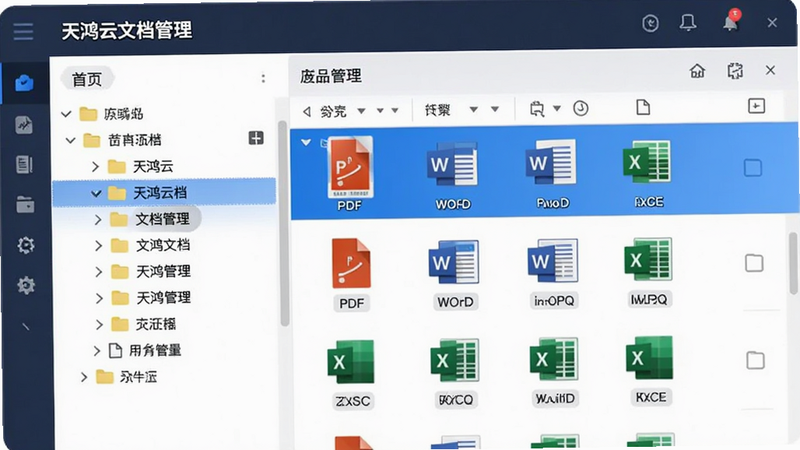Select the 文档管理 tree item
The height and width of the screenshot is (450, 800).
[x=162, y=219]
